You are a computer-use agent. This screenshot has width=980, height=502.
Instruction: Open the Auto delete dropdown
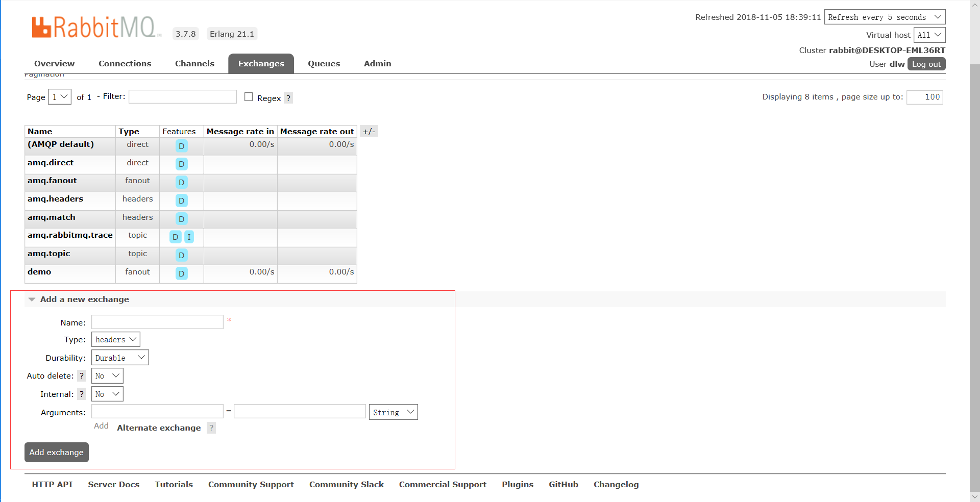click(107, 376)
